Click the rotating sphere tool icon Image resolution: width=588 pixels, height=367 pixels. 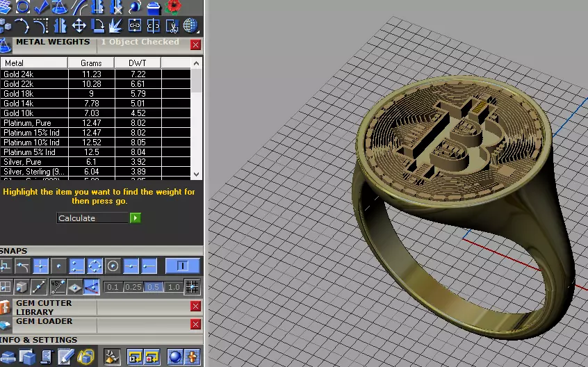(x=134, y=7)
